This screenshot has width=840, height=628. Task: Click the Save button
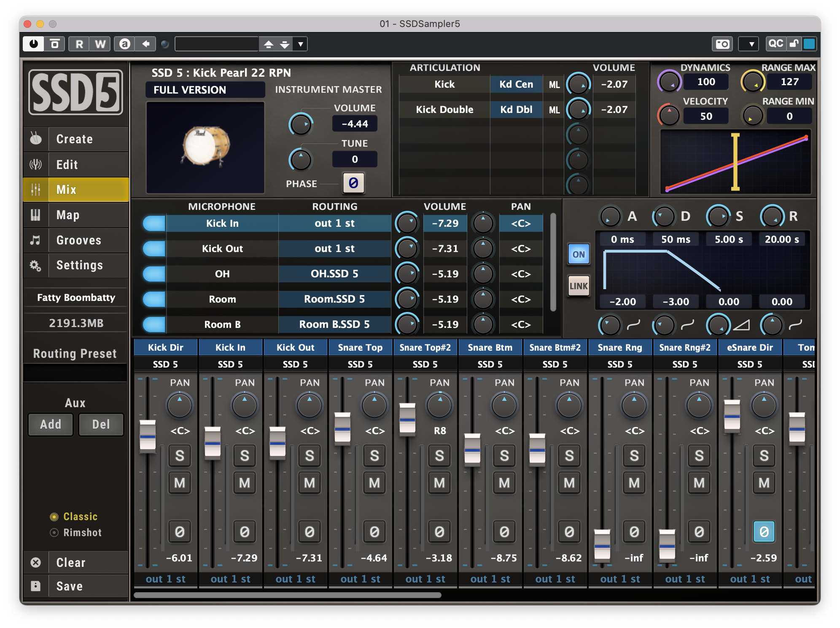76,586
